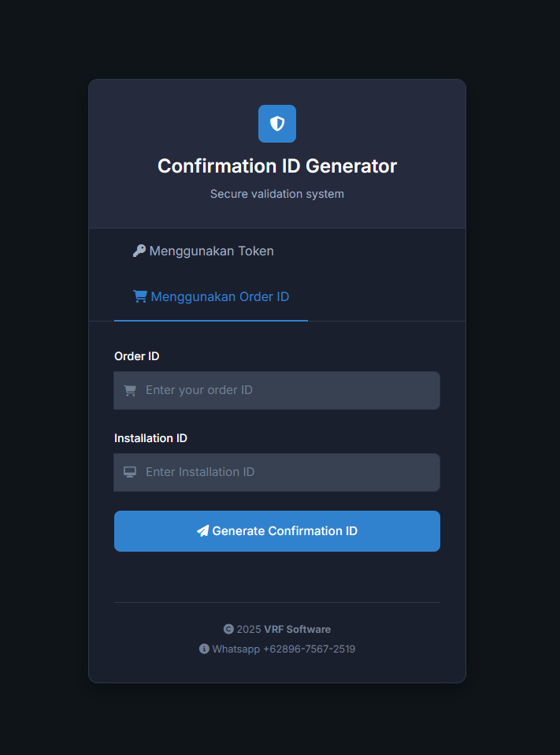Click the cart icon beside Menggunakan Order ID

point(140,296)
